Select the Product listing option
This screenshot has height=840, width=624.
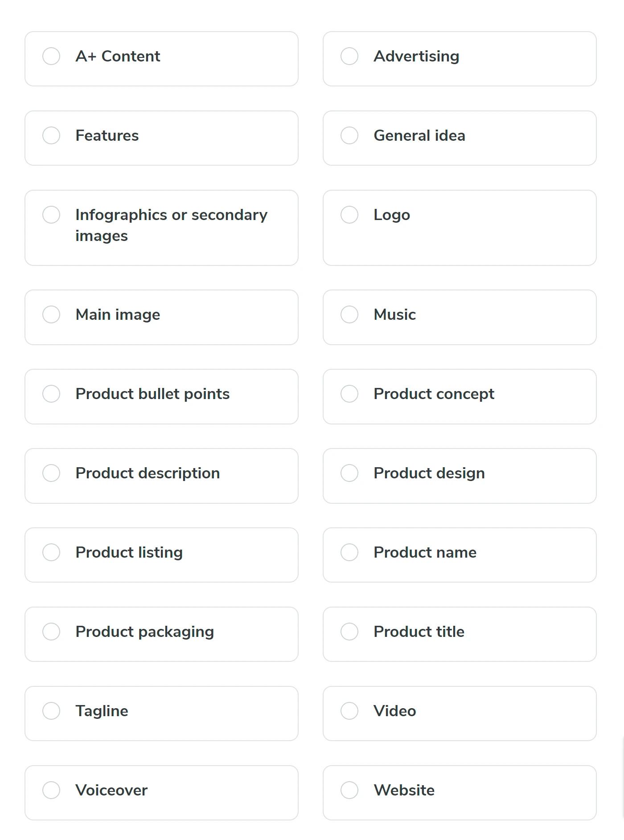click(51, 553)
